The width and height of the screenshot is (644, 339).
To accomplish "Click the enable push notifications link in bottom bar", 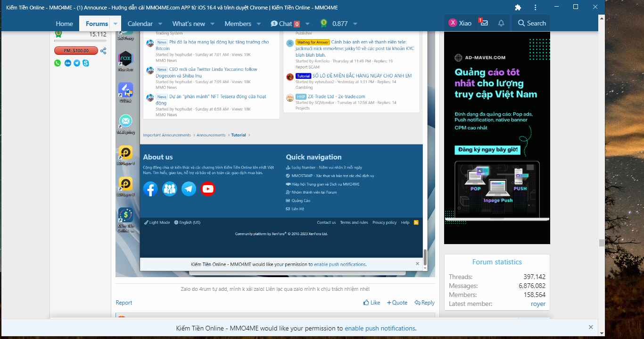I will click(380, 328).
